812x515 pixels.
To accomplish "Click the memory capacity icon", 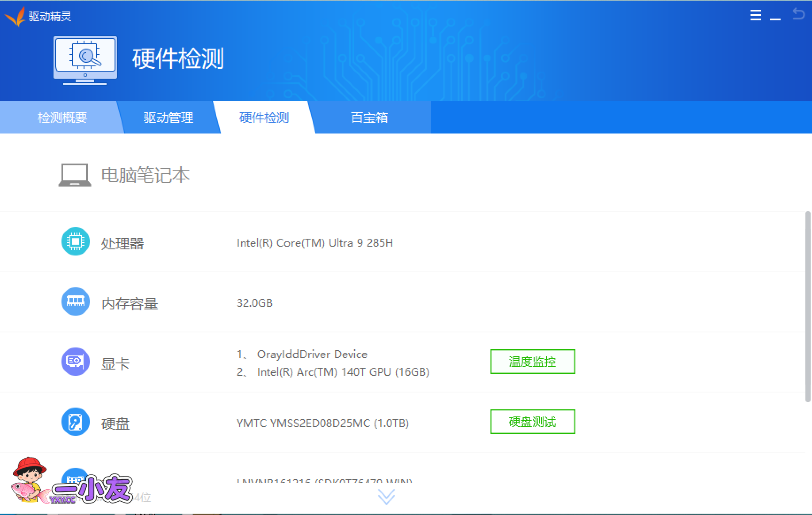I will 76,301.
